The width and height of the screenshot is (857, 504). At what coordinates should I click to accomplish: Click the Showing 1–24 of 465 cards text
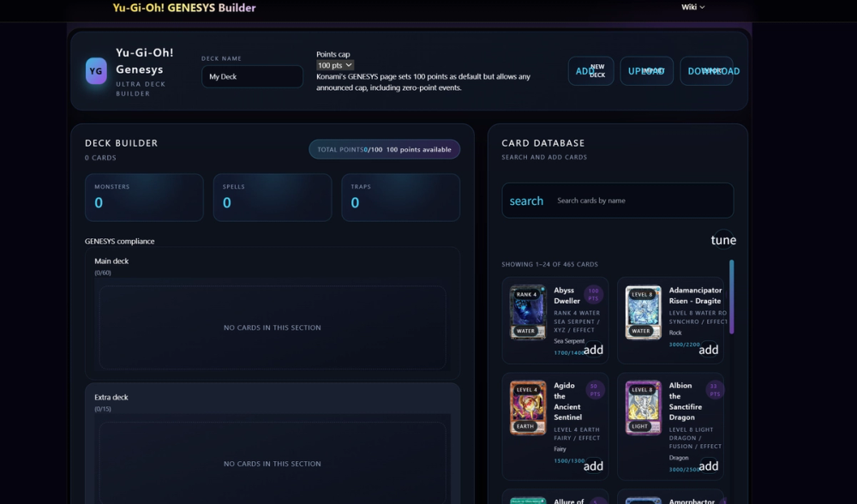tap(550, 264)
